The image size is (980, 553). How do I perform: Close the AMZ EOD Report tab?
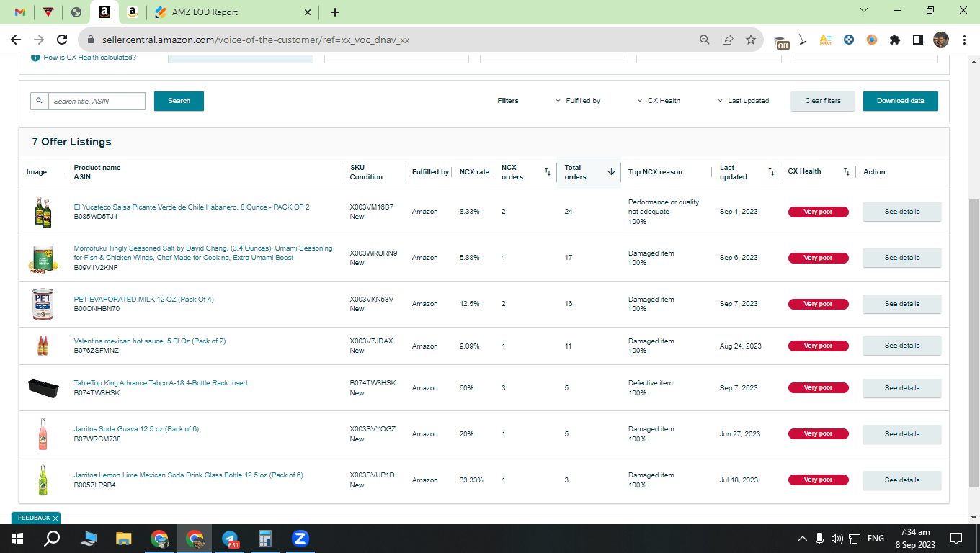(x=308, y=12)
